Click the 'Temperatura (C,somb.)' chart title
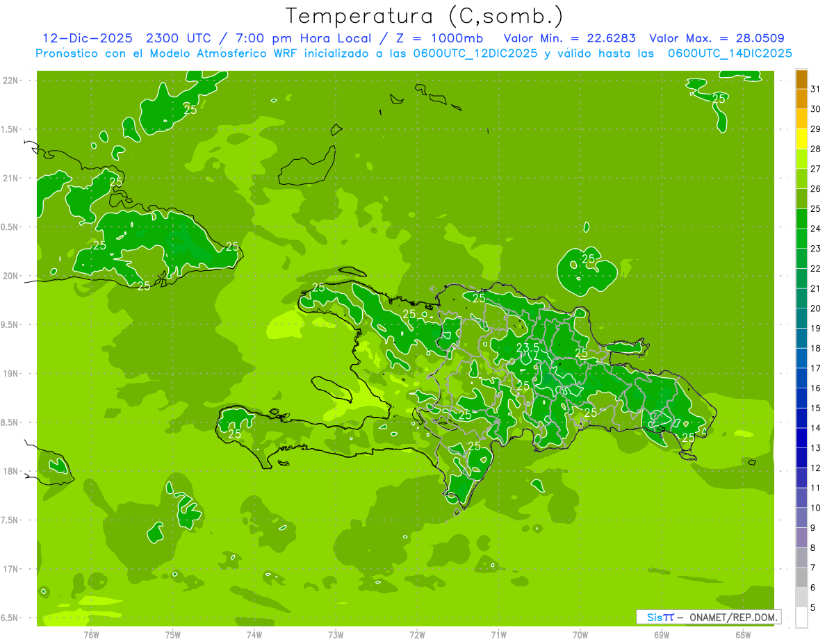The width and height of the screenshot is (834, 644). click(425, 16)
